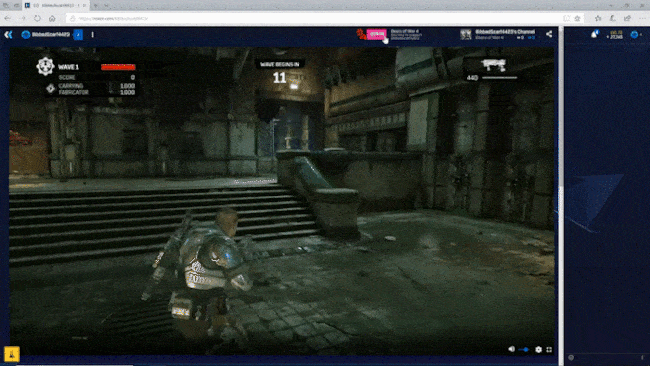650x366 pixels.
Task: Go to browser home page icon
Action: [52, 18]
